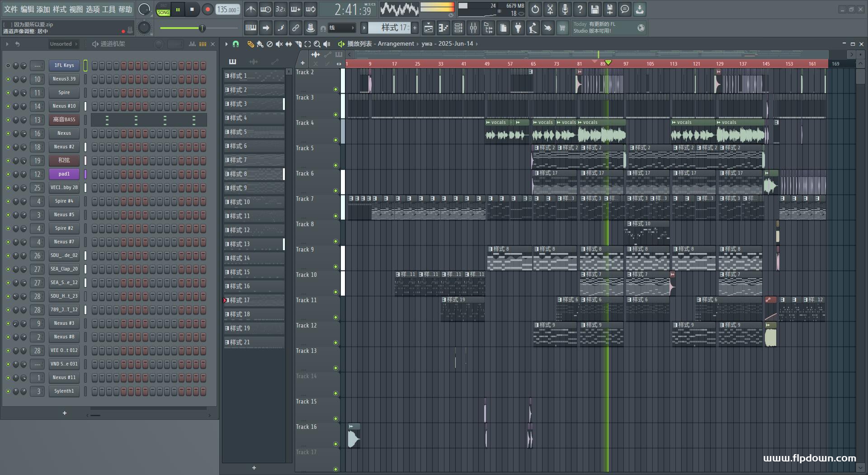Open the channel rack options arrow menu

pos(7,44)
